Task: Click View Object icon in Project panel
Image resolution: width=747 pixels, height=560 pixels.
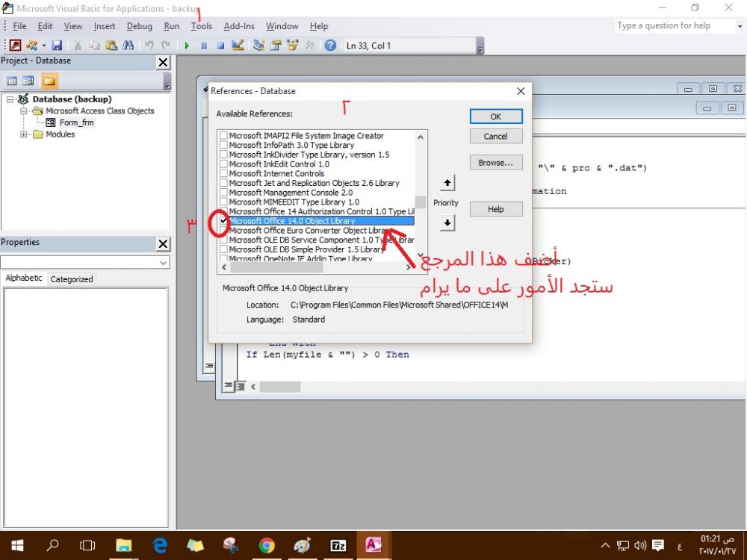Action: [x=28, y=81]
